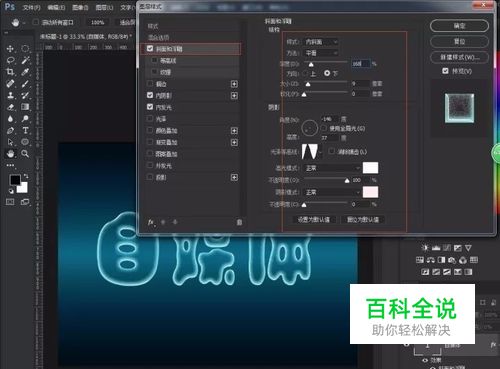
Task: Select the Gradient tool
Action: click(25, 107)
